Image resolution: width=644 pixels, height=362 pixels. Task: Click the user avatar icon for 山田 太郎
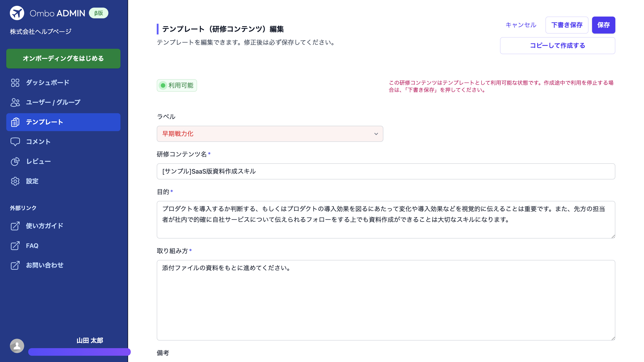pyautogui.click(x=17, y=346)
